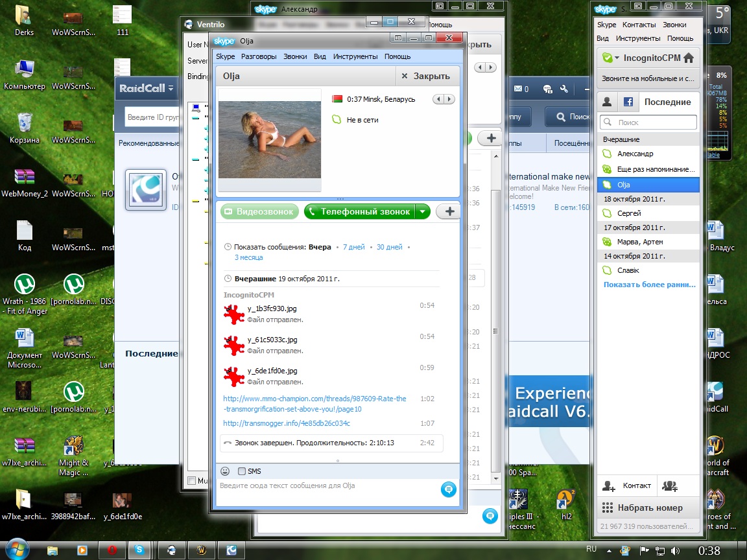This screenshot has height=560, width=747.
Task: Click the plus button next to call options
Action: coord(449,211)
